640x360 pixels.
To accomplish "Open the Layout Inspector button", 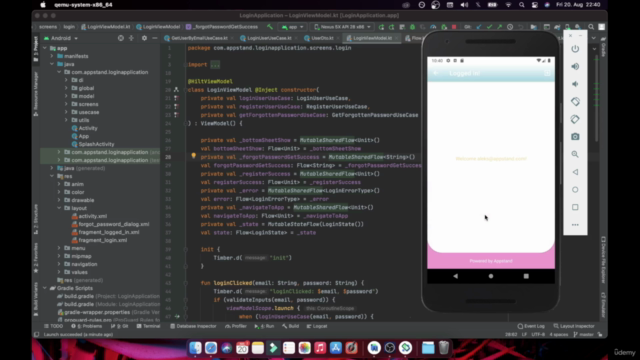I will click(x=574, y=326).
